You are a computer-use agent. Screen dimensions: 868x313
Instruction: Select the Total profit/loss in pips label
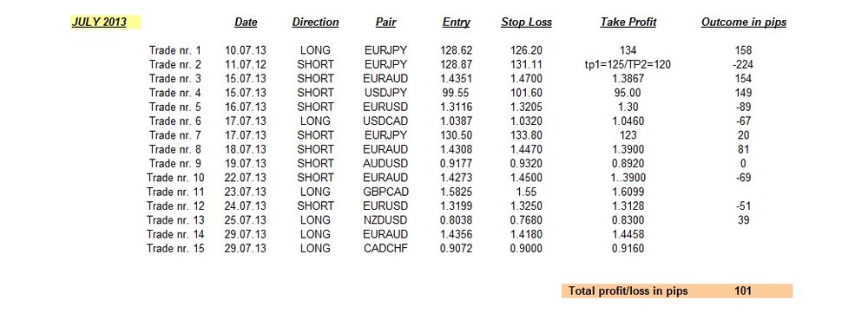pyautogui.click(x=628, y=290)
